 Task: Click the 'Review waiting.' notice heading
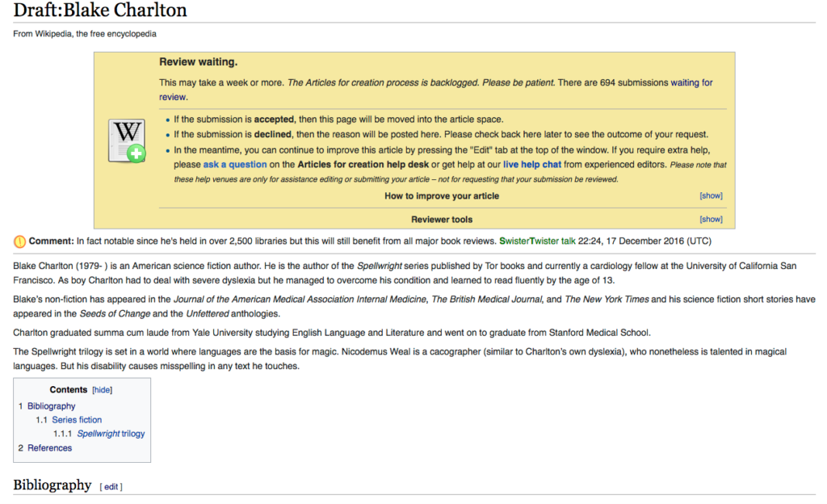[x=198, y=62]
